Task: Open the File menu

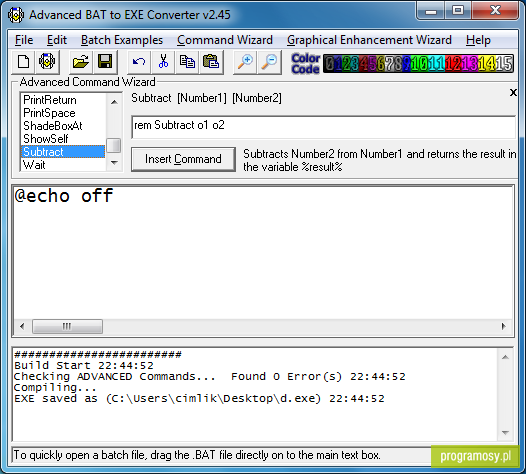Action: (x=24, y=40)
